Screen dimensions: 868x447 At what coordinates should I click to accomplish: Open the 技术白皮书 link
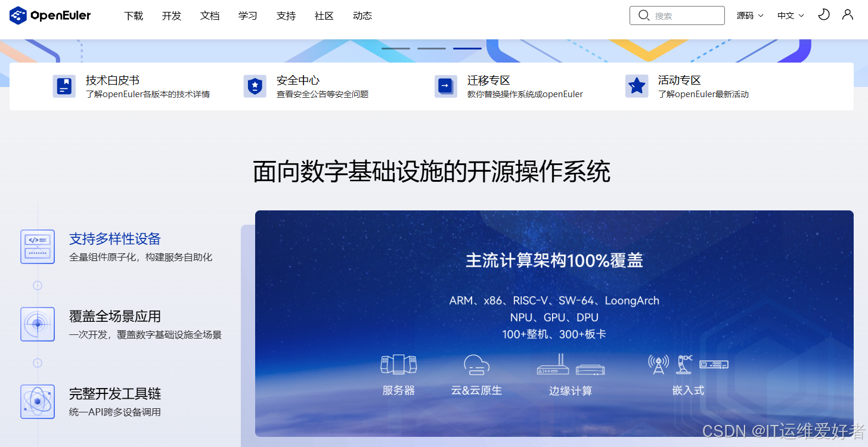[113, 80]
